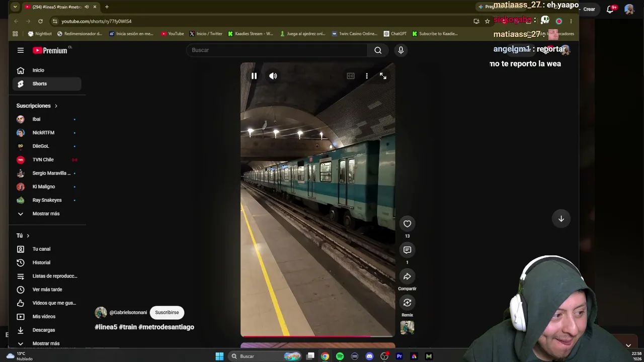Open the Inicio / Twitter bookmark
Screen dimensions: 644x362
[x=206, y=34]
